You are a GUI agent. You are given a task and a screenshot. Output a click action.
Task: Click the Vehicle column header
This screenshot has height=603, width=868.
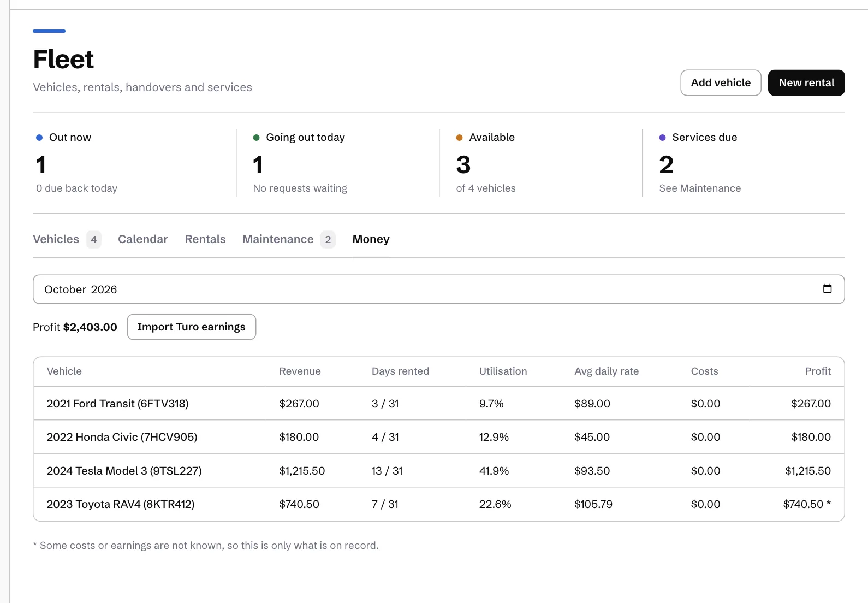point(64,371)
